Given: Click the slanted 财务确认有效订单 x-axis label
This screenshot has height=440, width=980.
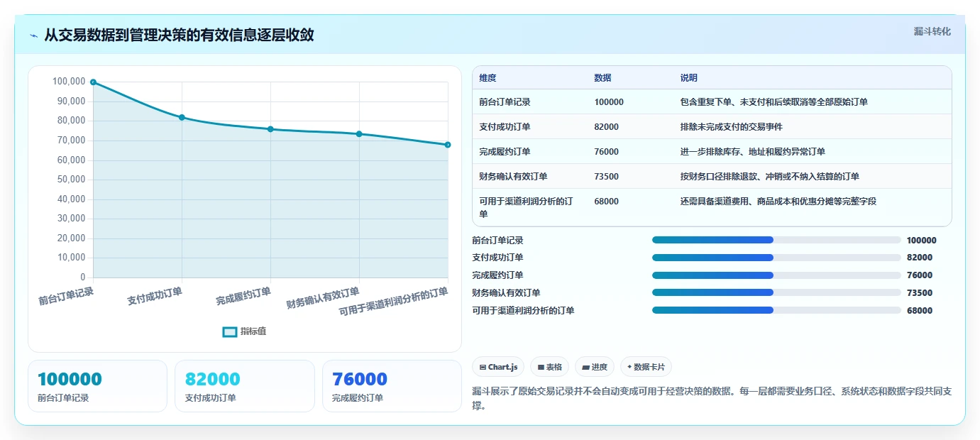Looking at the screenshot, I should pos(323,298).
